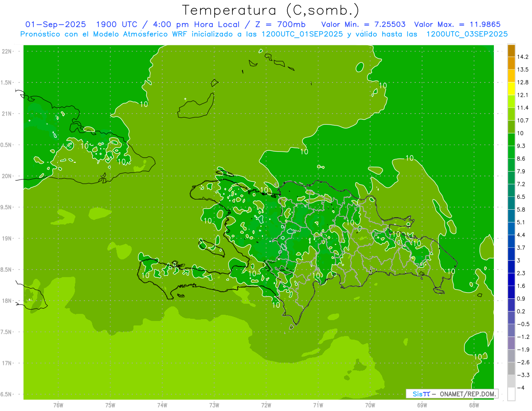532x411 pixels.
Task: Click the dark orange swatch above 14.2
Action: point(511,51)
